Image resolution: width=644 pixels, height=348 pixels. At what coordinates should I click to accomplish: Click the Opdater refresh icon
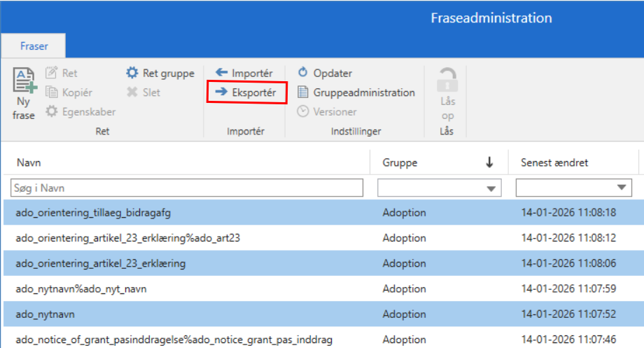click(302, 72)
